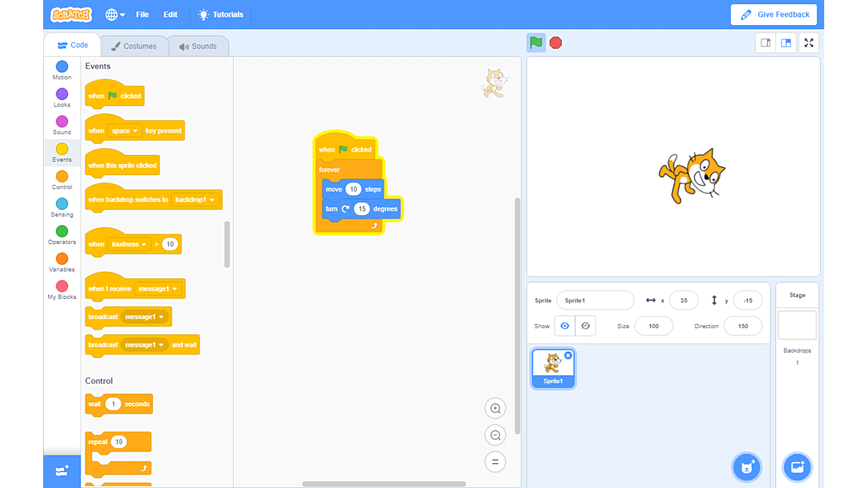This screenshot has width=868, height=488.
Task: Delete Sprite1 using its x badge
Action: 568,355
